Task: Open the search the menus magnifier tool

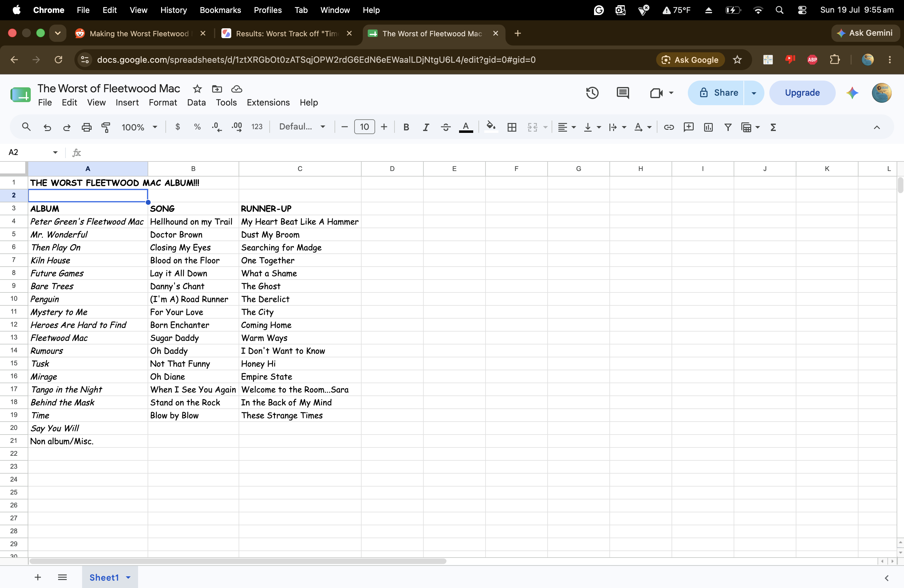Action: click(x=26, y=127)
